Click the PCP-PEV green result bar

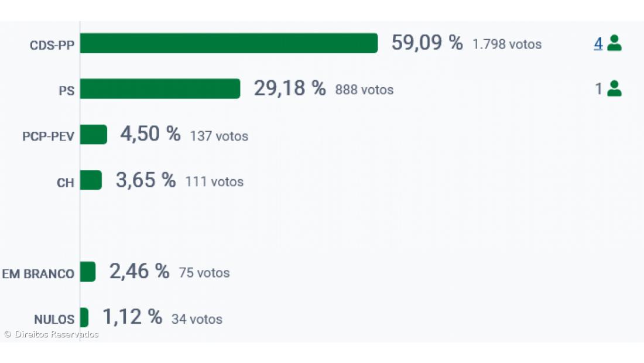click(x=94, y=135)
